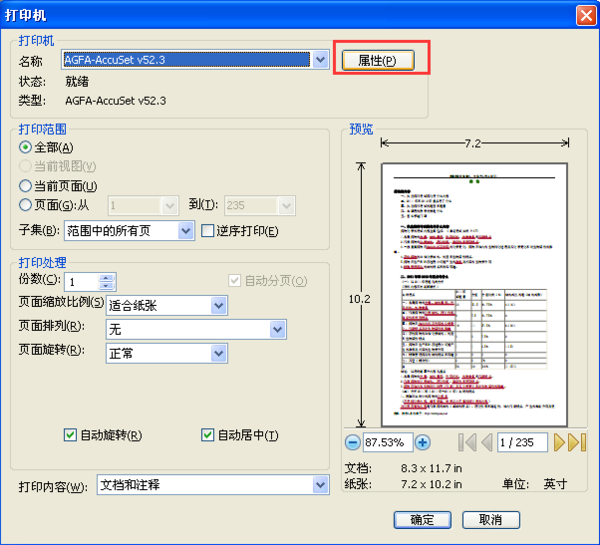Open the 页面缩放比例 dropdown
Viewport: 600px width, 545px height.
click(x=218, y=305)
